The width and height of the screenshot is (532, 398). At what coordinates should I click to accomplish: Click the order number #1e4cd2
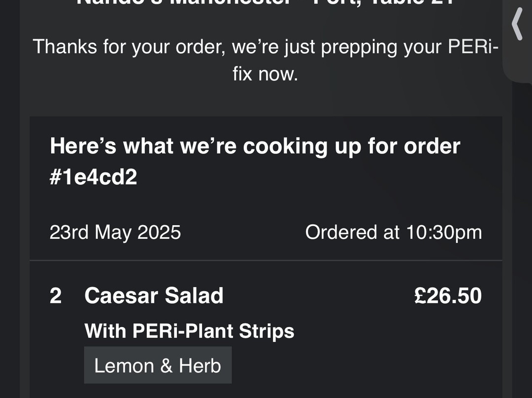click(x=94, y=177)
